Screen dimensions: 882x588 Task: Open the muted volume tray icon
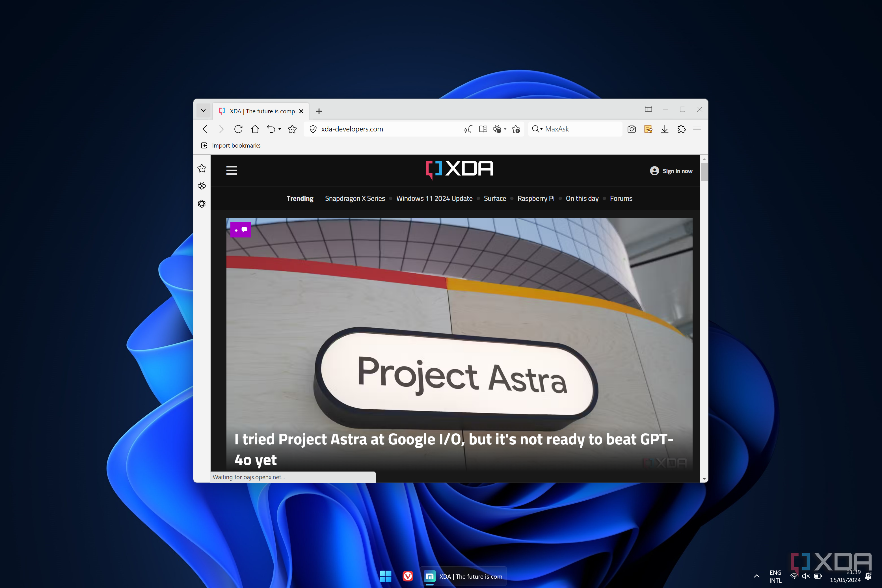coord(806,576)
